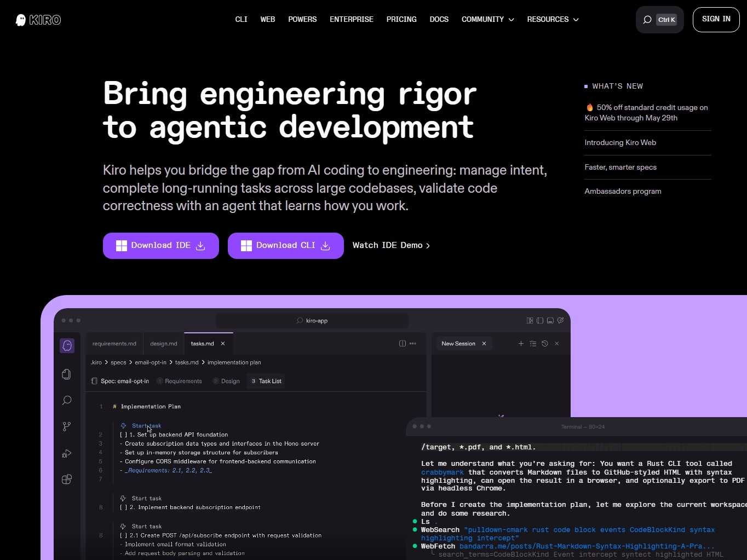
Task: Open source control branch icon in IDE sidebar
Action: 67,426
